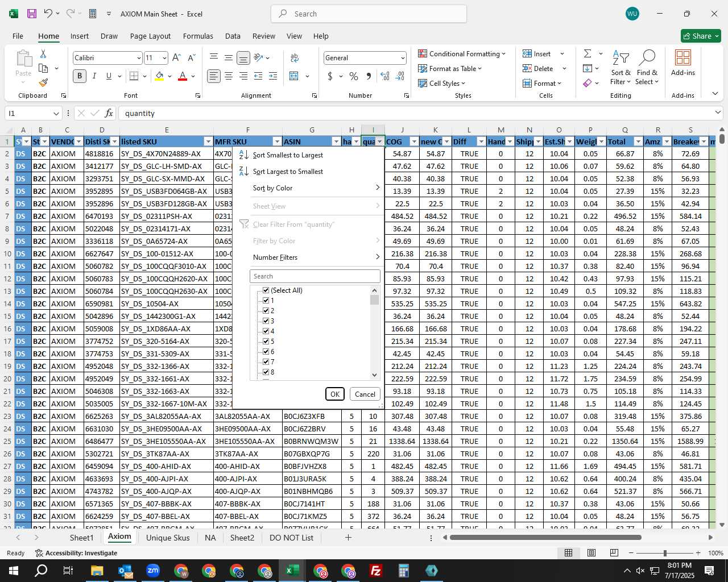Click the zoom slider handle

point(665,553)
